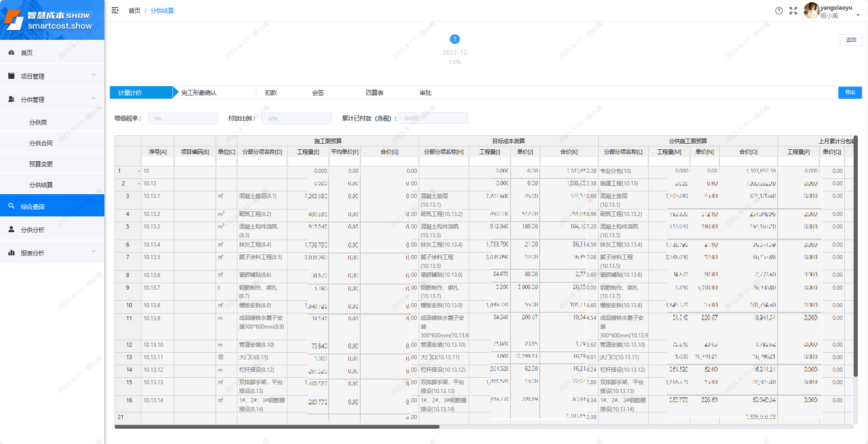Screen dimensions: 868x444
Task: Click the 导出 export button
Action: 849,93
